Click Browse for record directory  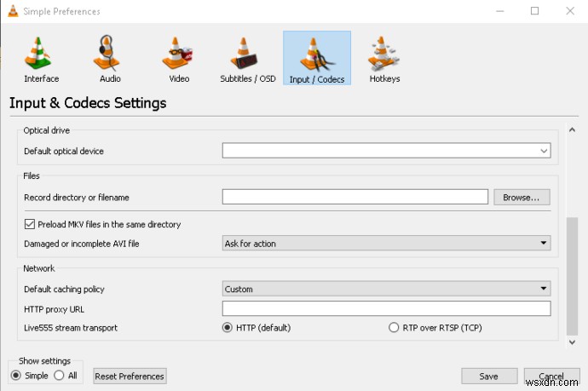(522, 197)
